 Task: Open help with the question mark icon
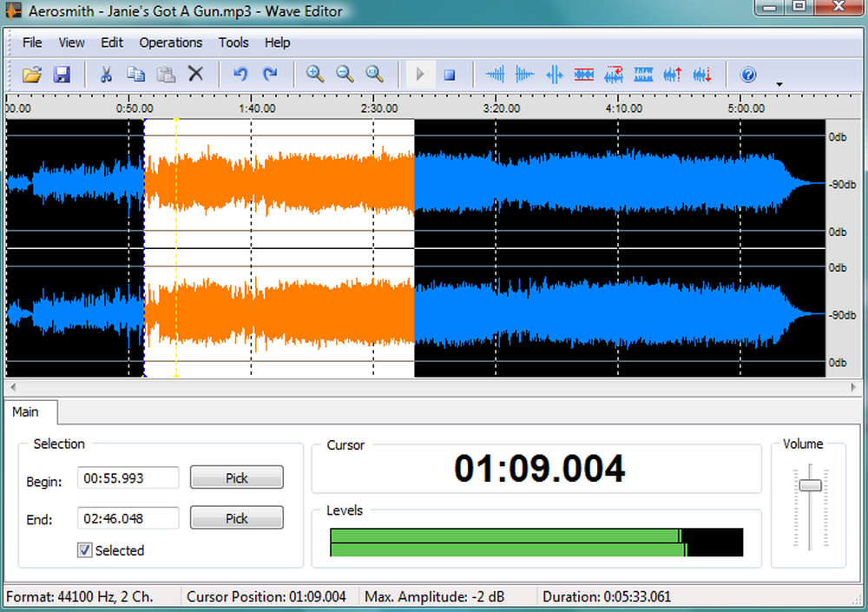click(748, 74)
